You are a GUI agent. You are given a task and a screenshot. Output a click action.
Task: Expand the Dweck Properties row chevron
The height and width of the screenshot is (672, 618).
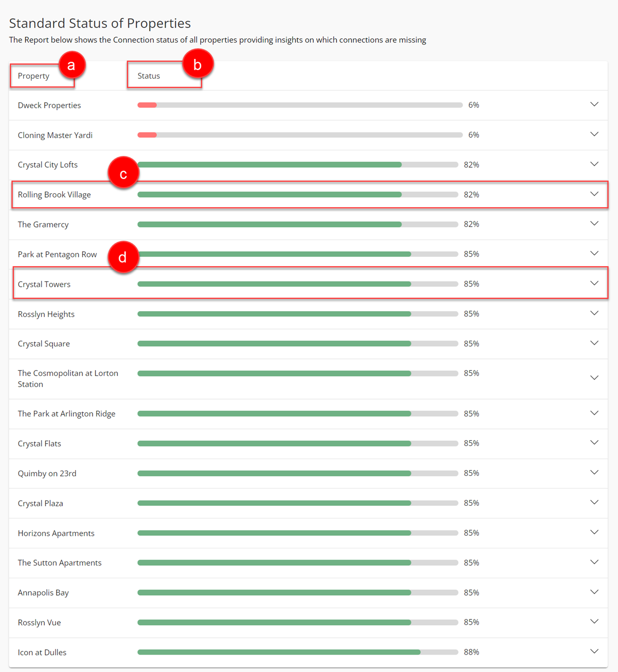(594, 105)
